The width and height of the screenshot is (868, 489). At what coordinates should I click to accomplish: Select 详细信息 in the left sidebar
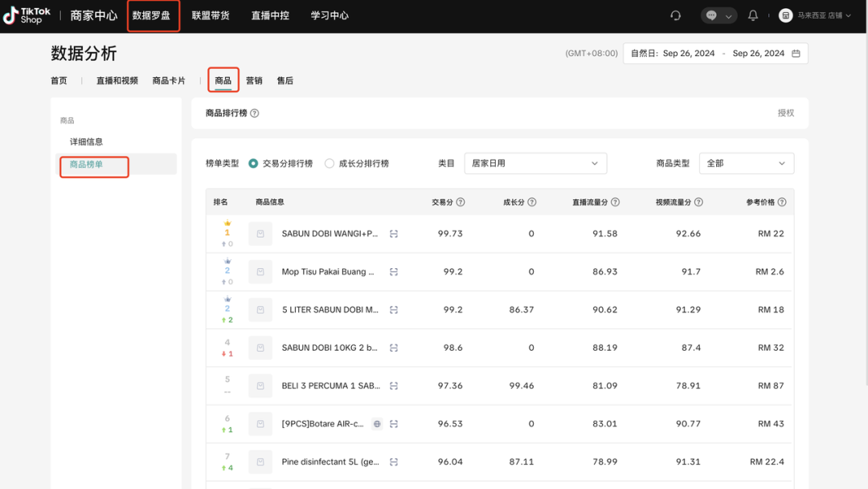point(84,141)
